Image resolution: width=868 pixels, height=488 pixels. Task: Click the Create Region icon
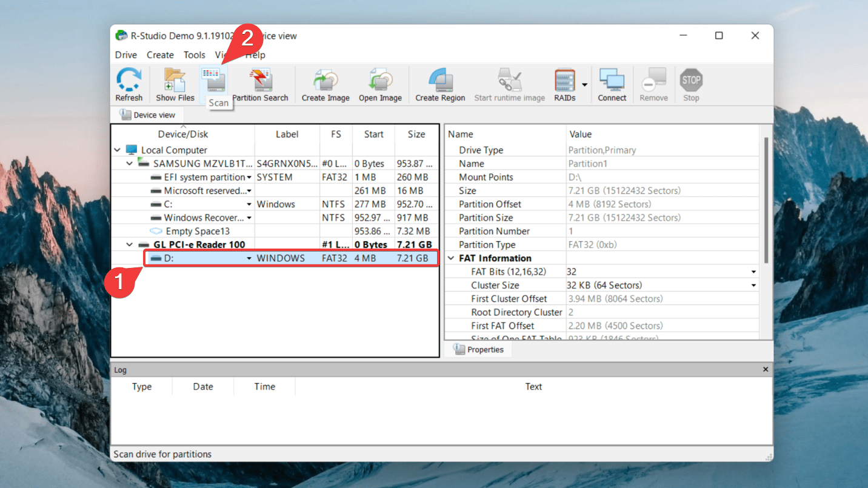(x=440, y=84)
